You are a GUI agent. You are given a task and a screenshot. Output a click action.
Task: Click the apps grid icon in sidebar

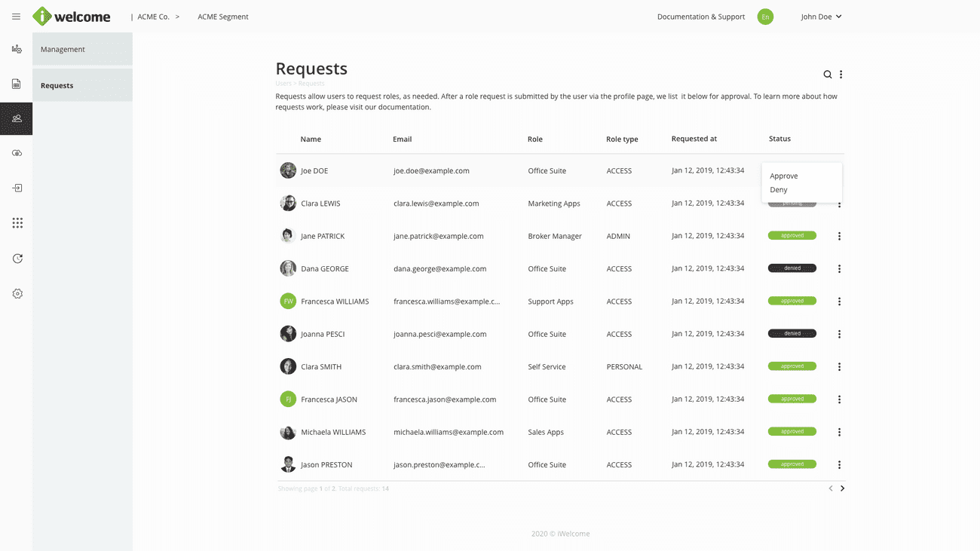tap(17, 223)
